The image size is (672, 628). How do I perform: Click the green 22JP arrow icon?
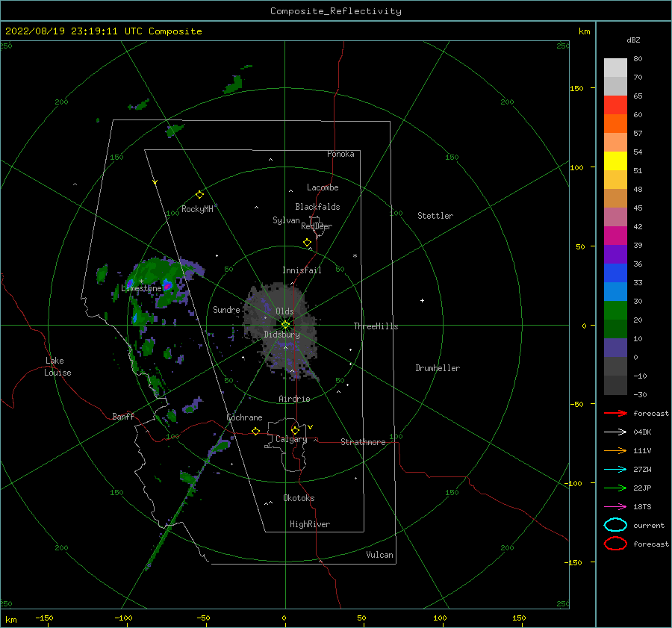(x=615, y=488)
